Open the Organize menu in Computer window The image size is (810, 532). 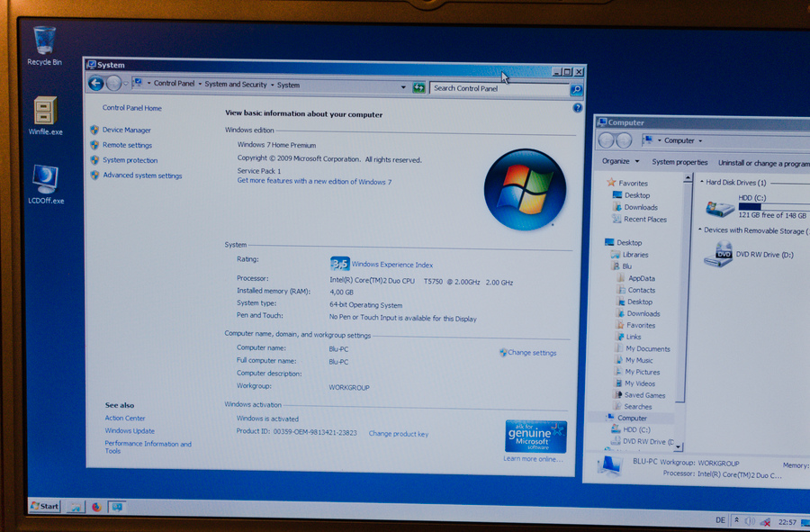(x=620, y=161)
